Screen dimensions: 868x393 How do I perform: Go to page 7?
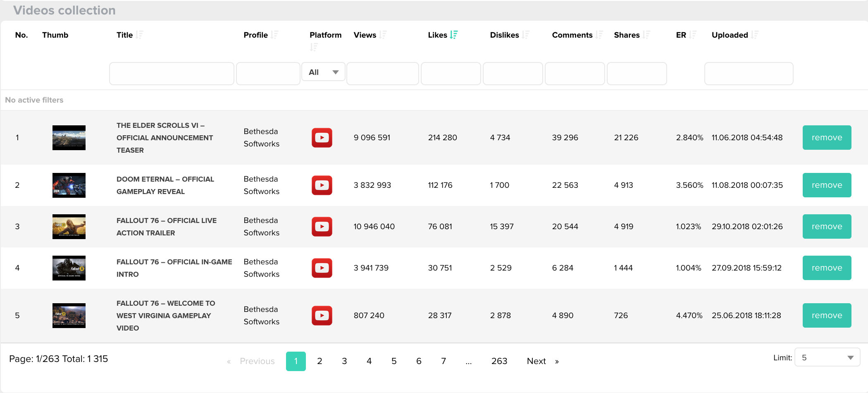click(x=444, y=361)
